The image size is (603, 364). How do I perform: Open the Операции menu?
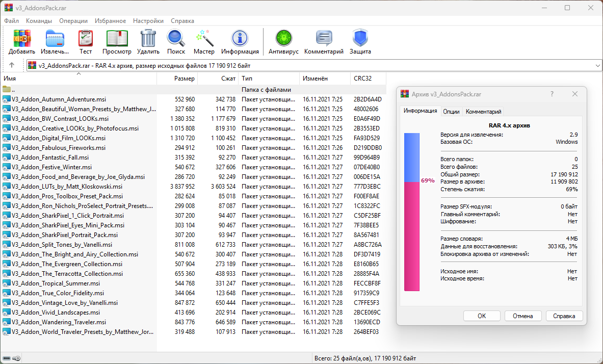(73, 21)
